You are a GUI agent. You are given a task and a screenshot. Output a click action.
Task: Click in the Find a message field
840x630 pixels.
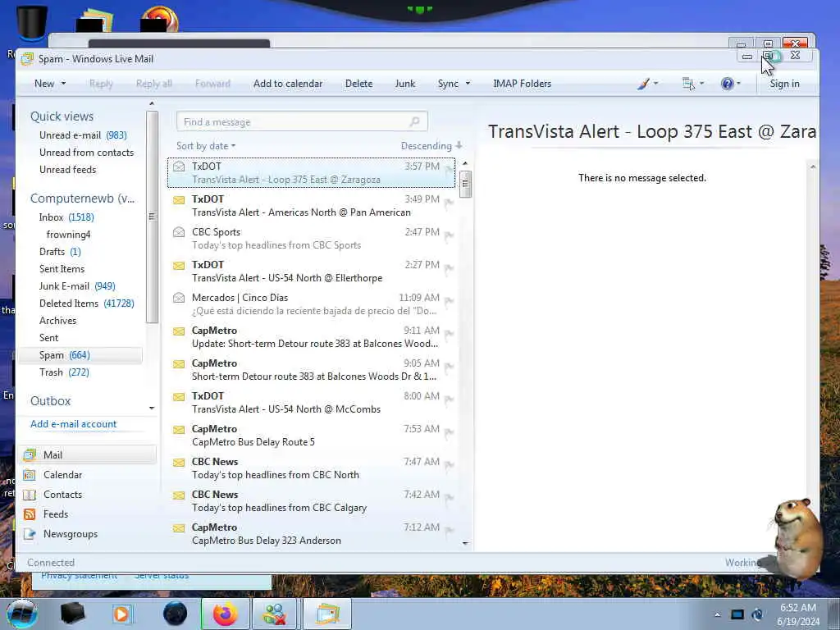[302, 122]
